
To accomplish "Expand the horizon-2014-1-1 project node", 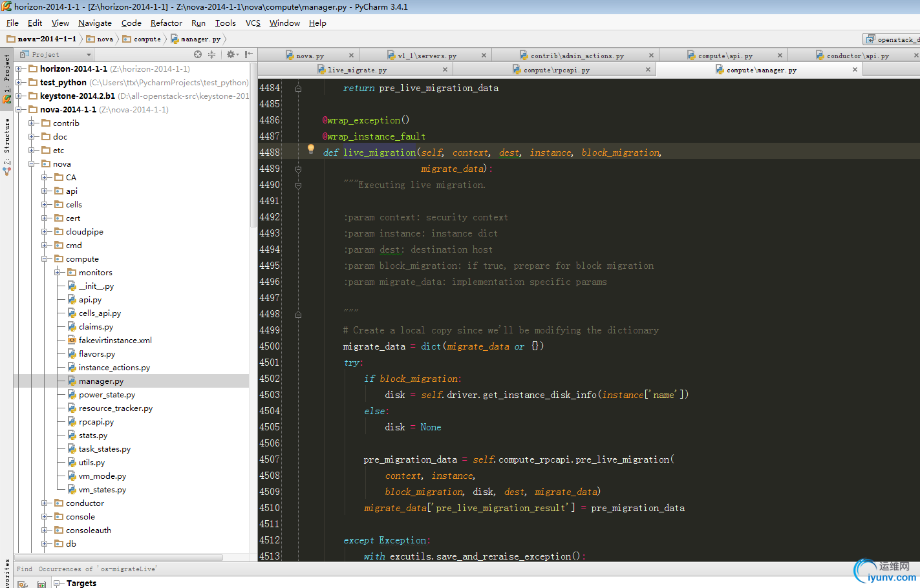I will click(19, 68).
